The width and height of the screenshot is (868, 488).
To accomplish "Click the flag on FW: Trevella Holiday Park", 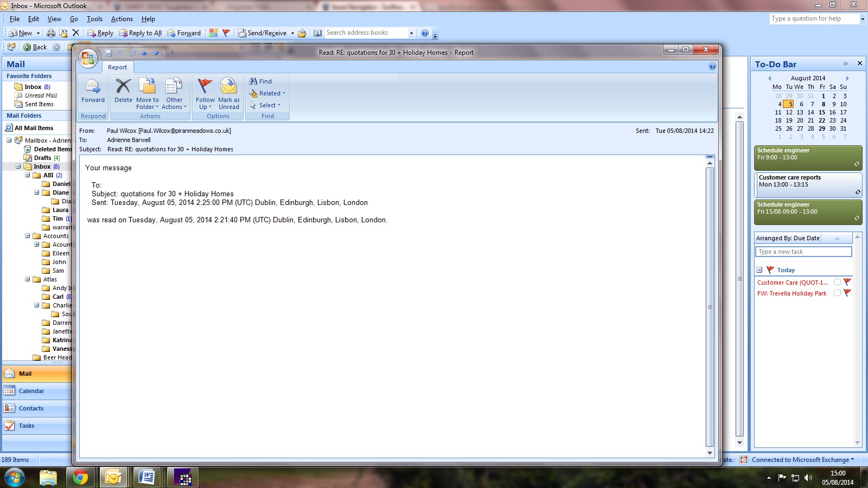I will (847, 293).
